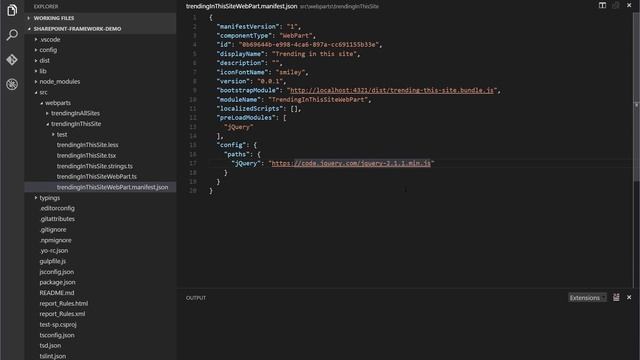This screenshot has width=640, height=360.
Task: Open test-sp.csproj file
Action: point(58,324)
